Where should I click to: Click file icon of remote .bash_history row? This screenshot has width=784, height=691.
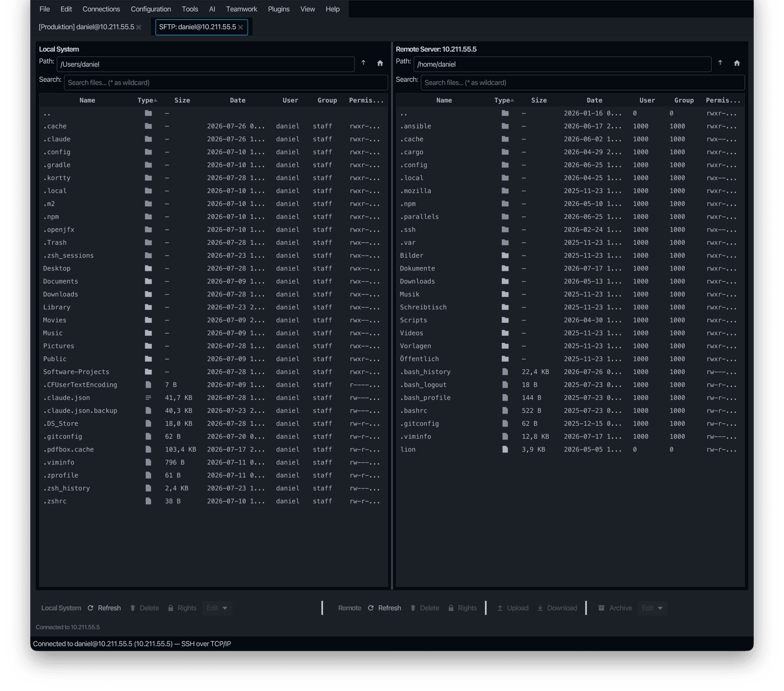point(505,372)
